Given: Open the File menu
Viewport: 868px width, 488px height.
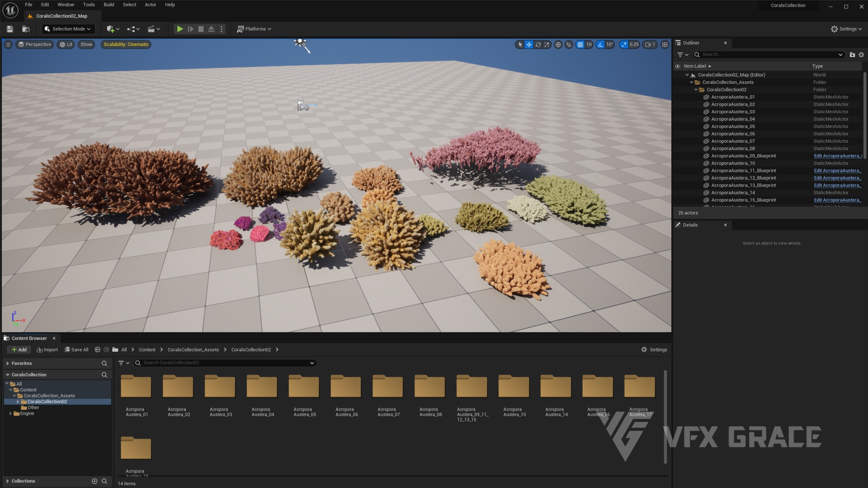Looking at the screenshot, I should tap(28, 5).
